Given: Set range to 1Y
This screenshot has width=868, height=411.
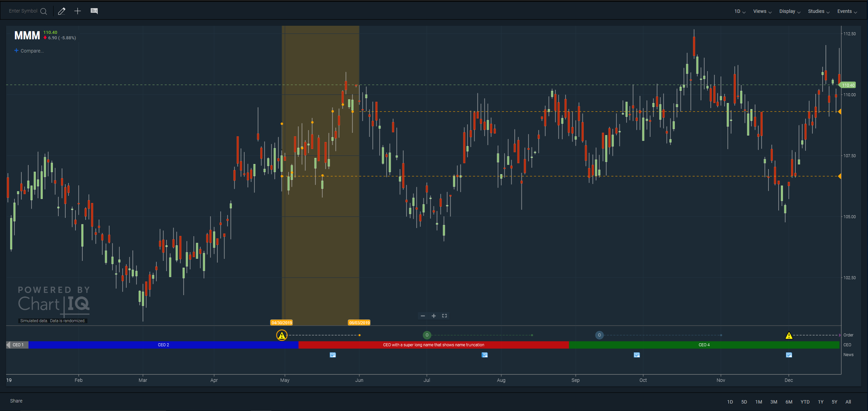Looking at the screenshot, I should click(821, 402).
